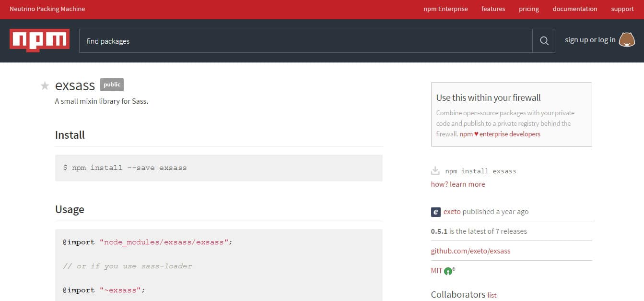Click the sign up or log in link
644x301 pixels.
click(x=590, y=40)
